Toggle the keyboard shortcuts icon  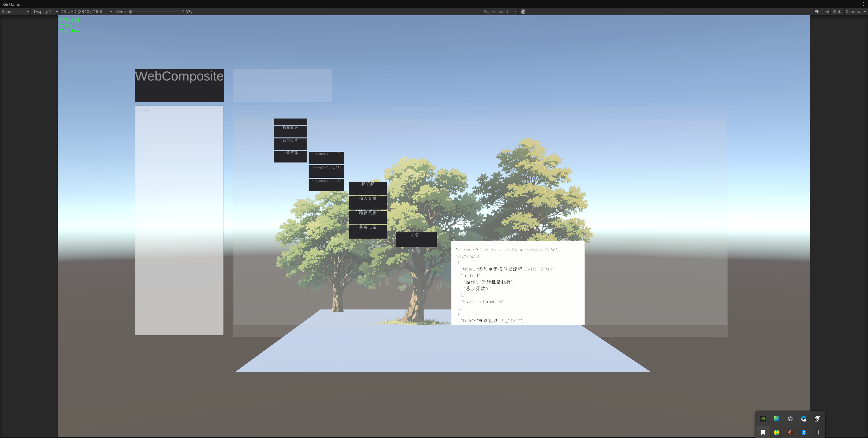click(x=826, y=12)
